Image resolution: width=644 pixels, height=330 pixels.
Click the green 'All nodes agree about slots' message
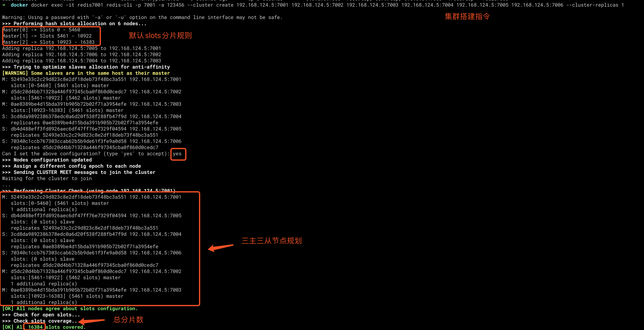pyautogui.click(x=70, y=309)
